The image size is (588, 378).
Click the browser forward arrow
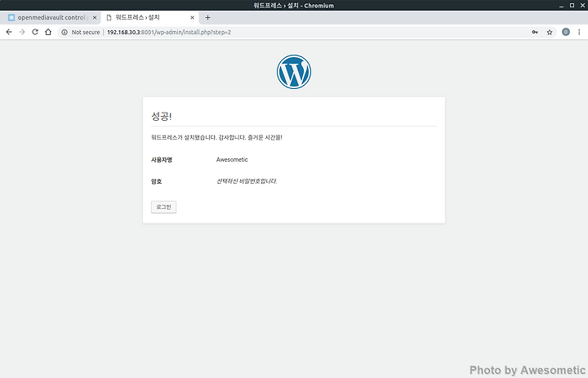click(22, 33)
